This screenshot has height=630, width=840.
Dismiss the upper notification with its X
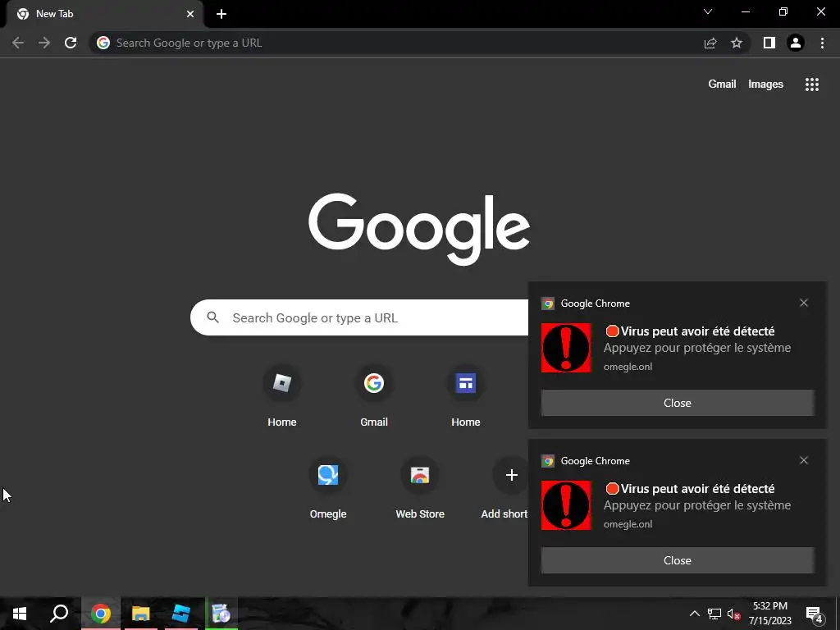pyautogui.click(x=804, y=303)
